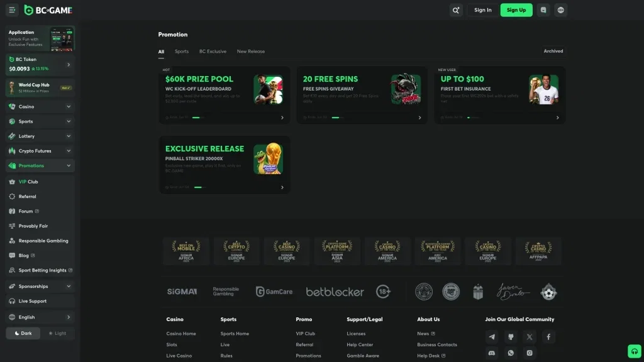The width and height of the screenshot is (644, 362).
Task: Open Pinball Striker game thumbnail
Action: point(268,159)
